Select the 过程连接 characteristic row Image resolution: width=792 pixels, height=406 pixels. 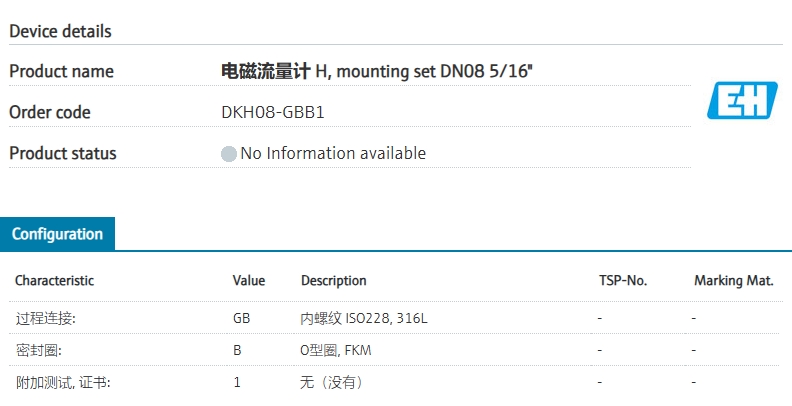coord(396,318)
